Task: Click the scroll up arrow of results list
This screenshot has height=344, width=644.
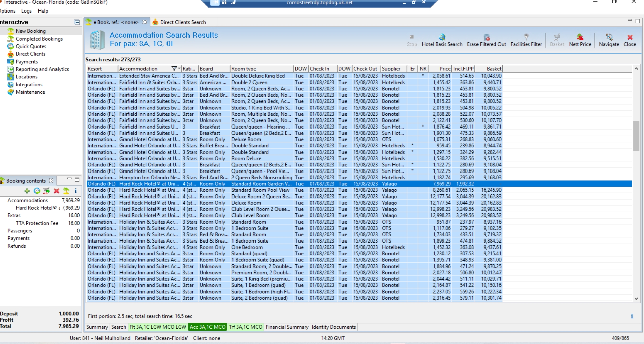Action: click(x=636, y=69)
